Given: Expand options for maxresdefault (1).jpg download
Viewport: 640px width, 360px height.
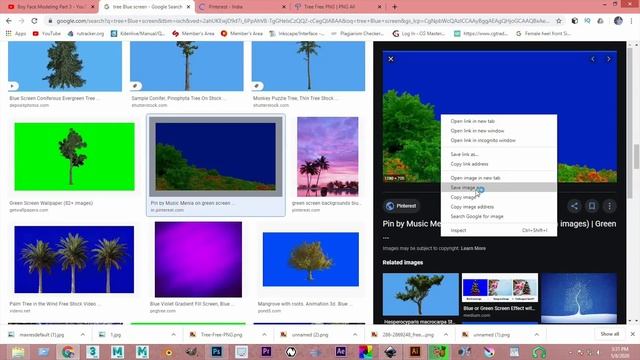Looking at the screenshot, I should 83,335.
